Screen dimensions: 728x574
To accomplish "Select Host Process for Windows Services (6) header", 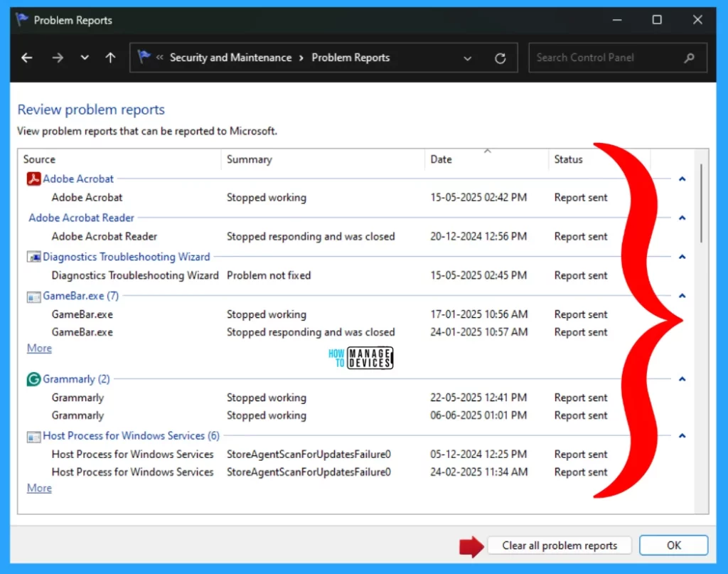I will (131, 435).
